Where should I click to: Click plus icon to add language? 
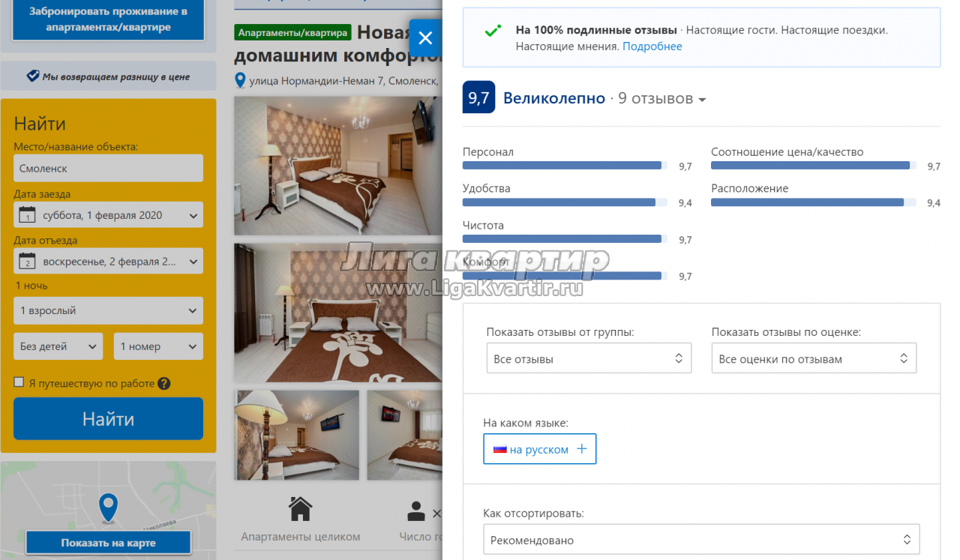[x=581, y=449]
